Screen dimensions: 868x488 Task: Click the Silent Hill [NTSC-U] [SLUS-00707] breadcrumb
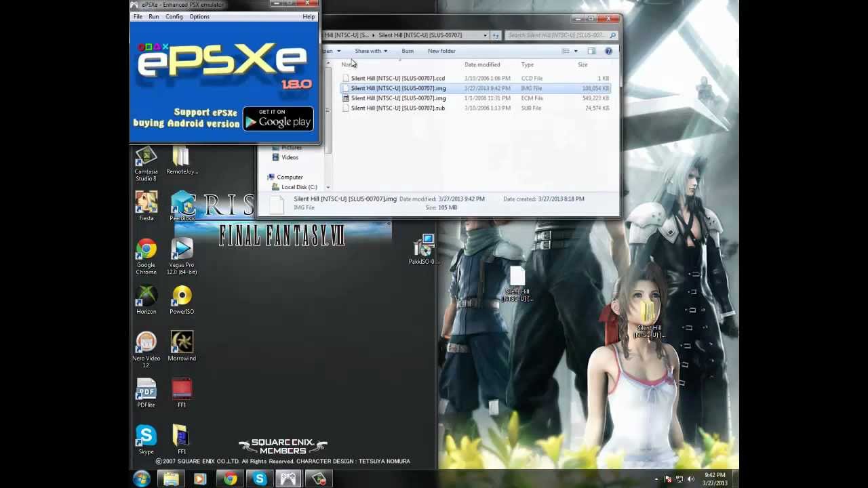(x=420, y=35)
